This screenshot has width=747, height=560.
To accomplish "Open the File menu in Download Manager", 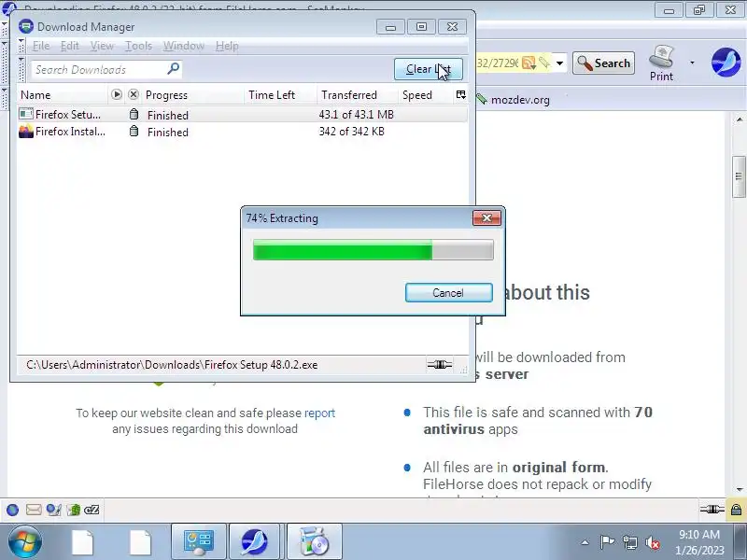I will pos(41,46).
